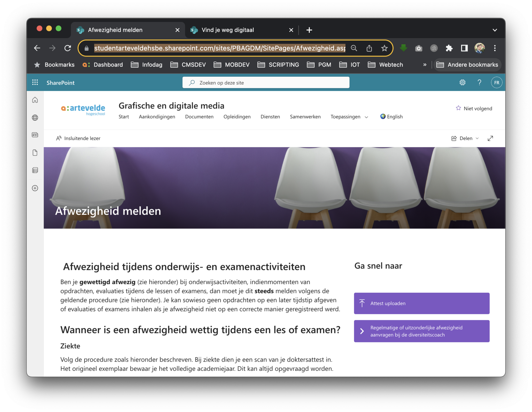
Task: Bookmark this page with the star icon
Action: click(384, 48)
